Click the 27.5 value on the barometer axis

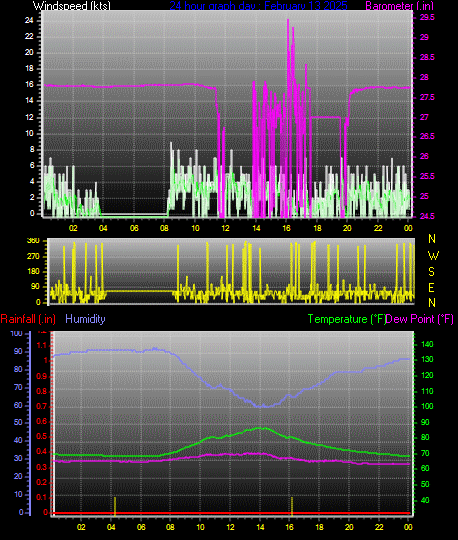click(x=427, y=97)
